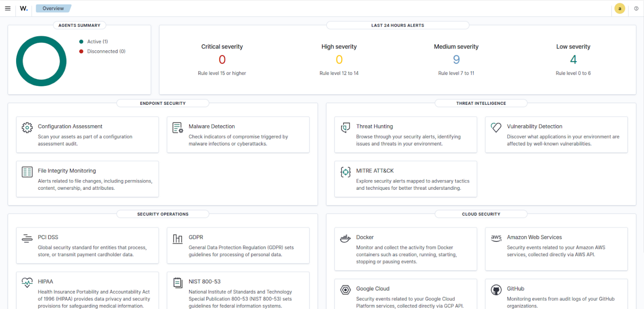Click the Wazuh logo icon
644x309 pixels.
tap(24, 8)
